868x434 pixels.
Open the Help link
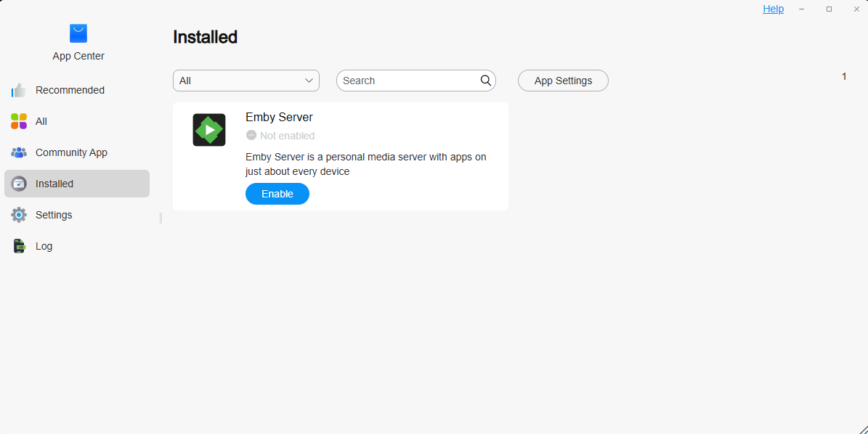(773, 9)
